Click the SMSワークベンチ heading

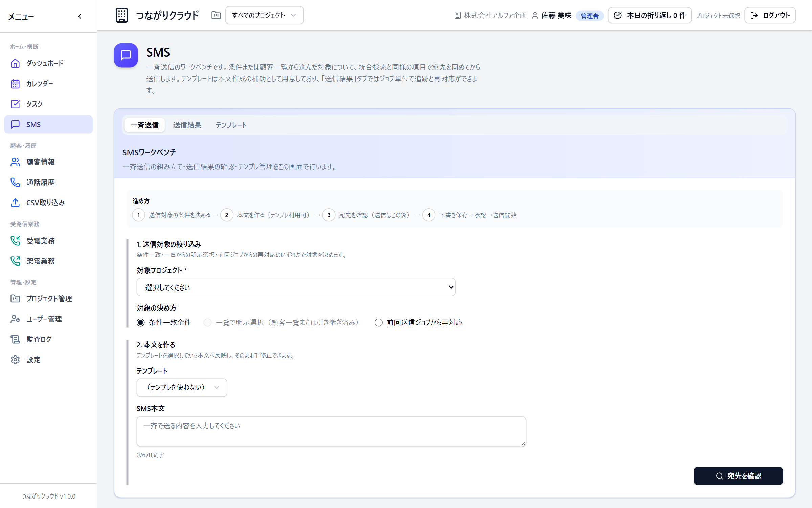coord(149,152)
